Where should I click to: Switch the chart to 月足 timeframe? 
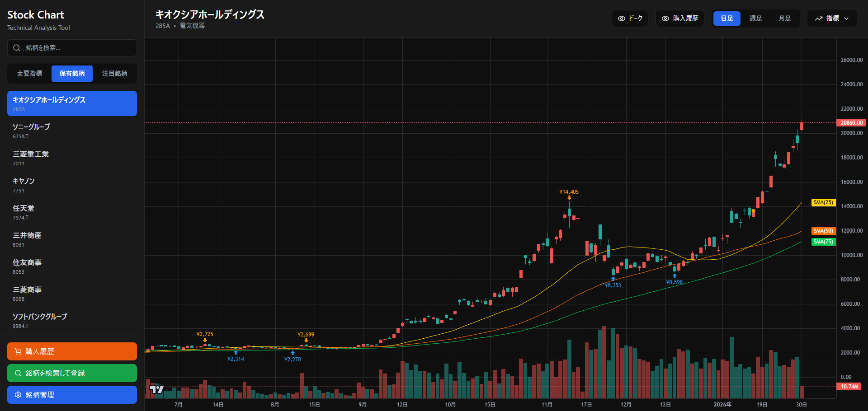pos(784,19)
